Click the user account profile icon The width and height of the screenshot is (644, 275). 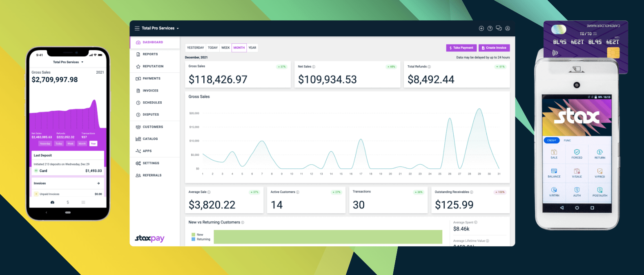tap(508, 29)
